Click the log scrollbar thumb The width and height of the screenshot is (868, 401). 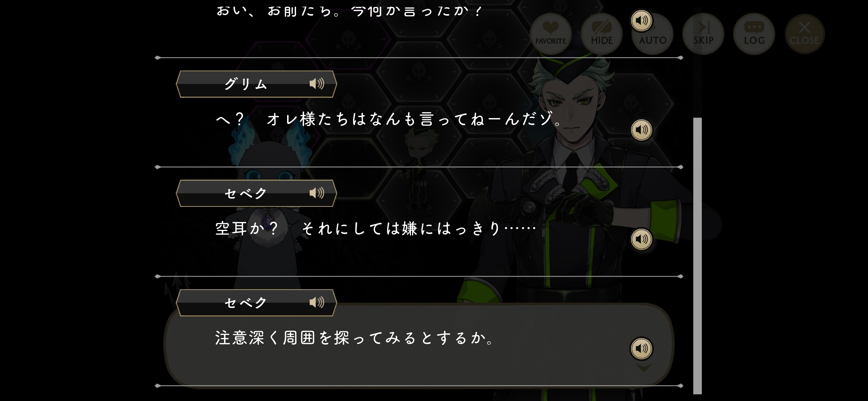(x=697, y=256)
